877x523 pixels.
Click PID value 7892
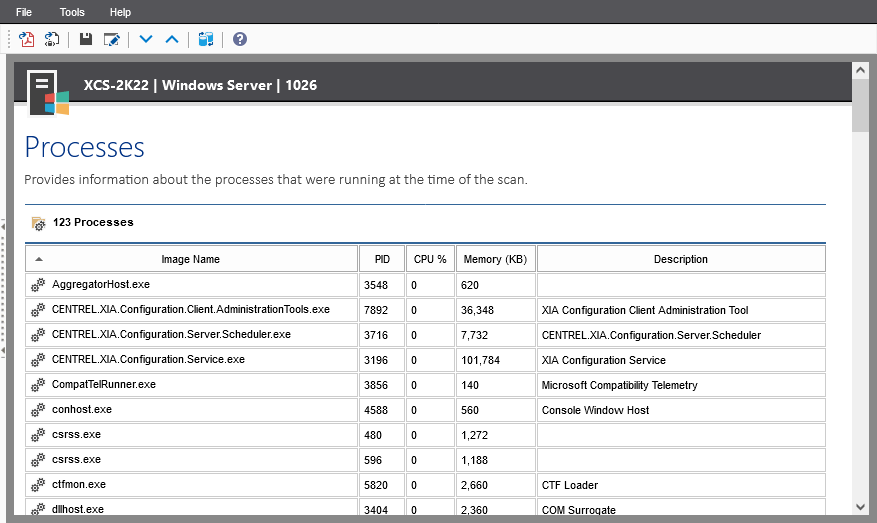point(376,310)
